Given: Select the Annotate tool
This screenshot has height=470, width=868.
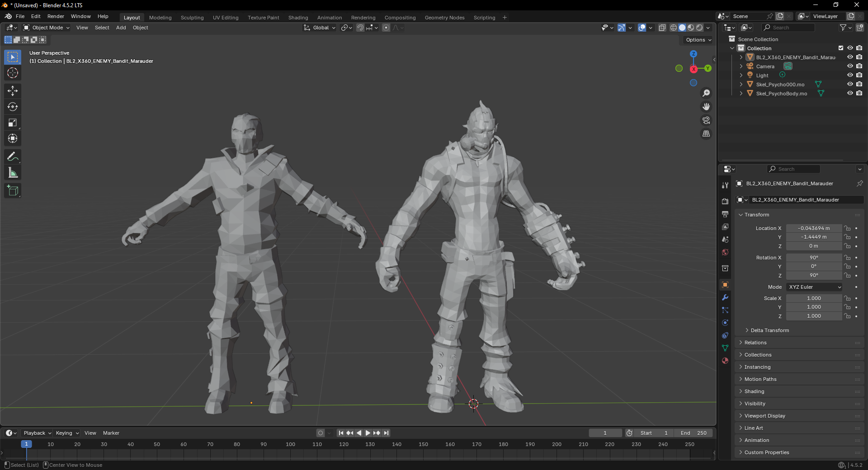Looking at the screenshot, I should (13, 157).
